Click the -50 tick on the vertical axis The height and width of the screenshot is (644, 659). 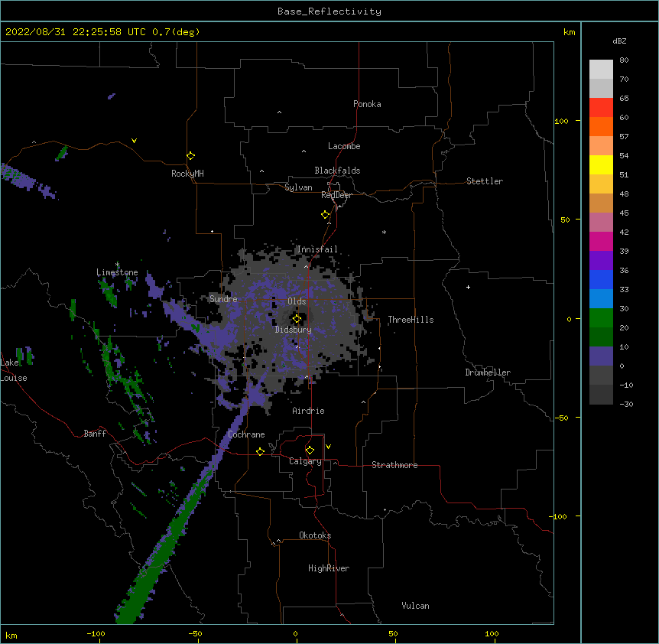pyautogui.click(x=562, y=418)
